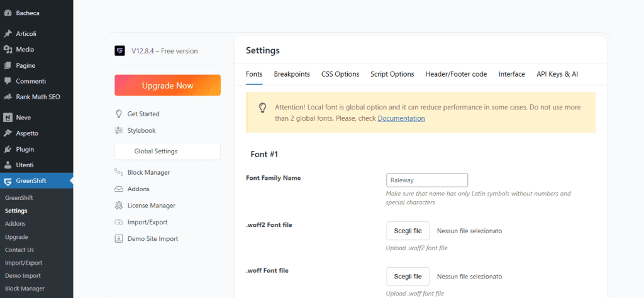644x298 pixels.
Task: Click the Utenti user icon
Action: [x=8, y=165]
